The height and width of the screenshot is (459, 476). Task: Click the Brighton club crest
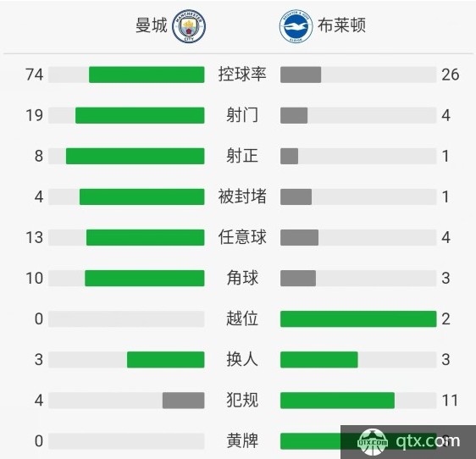point(296,26)
